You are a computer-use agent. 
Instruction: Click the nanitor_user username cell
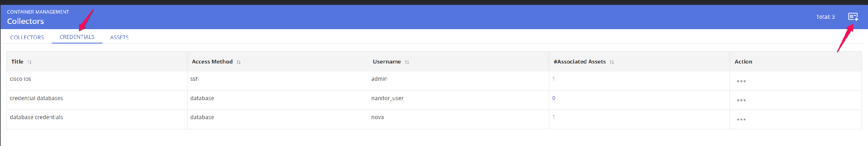point(387,98)
